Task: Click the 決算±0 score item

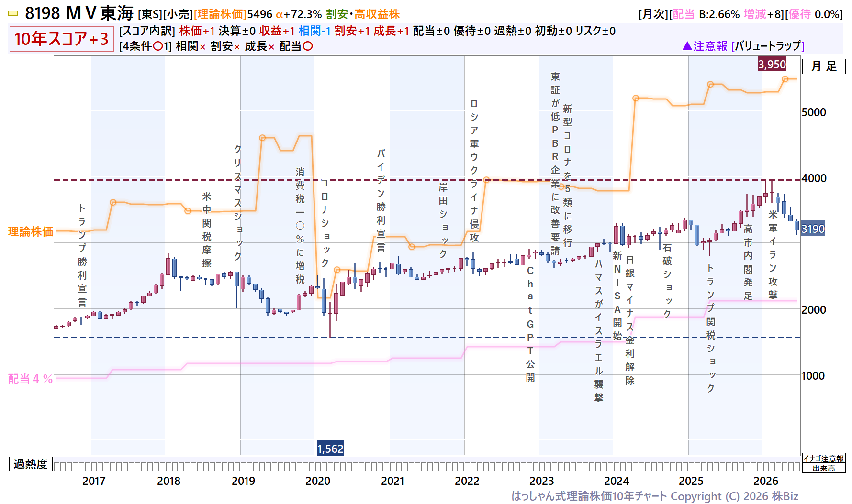Action: [x=237, y=31]
